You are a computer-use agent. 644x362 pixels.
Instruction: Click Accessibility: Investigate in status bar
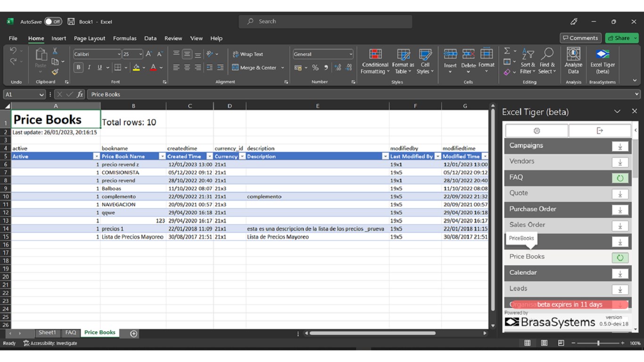coord(50,343)
